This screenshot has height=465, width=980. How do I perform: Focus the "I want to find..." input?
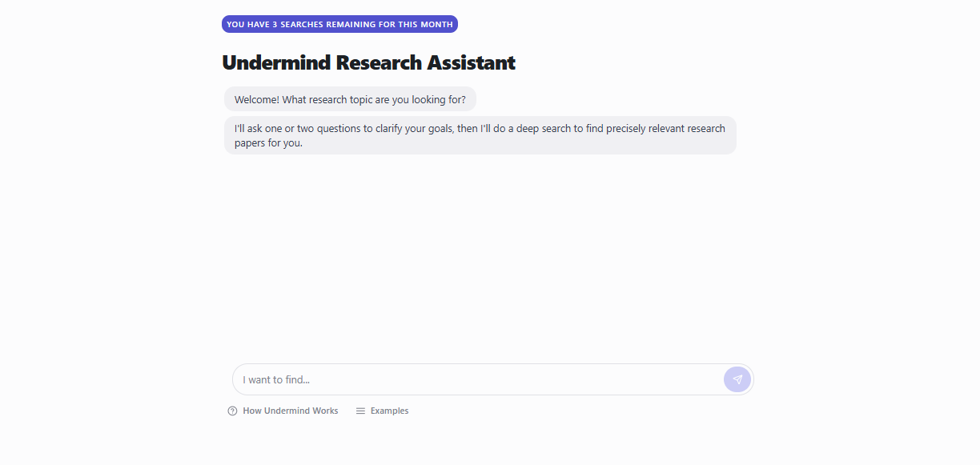477,379
